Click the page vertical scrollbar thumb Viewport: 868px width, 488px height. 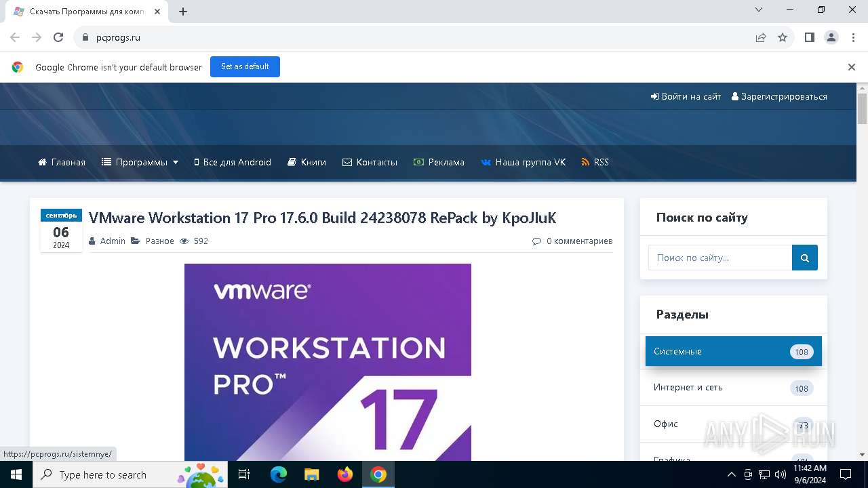pos(862,108)
